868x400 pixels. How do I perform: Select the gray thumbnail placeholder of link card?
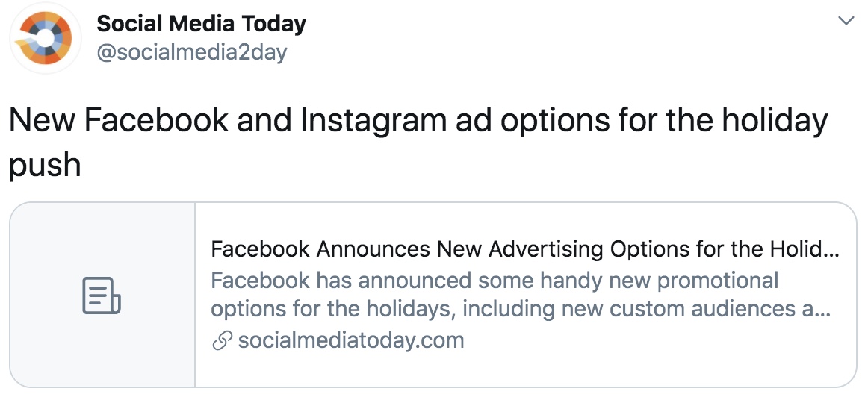[102, 295]
